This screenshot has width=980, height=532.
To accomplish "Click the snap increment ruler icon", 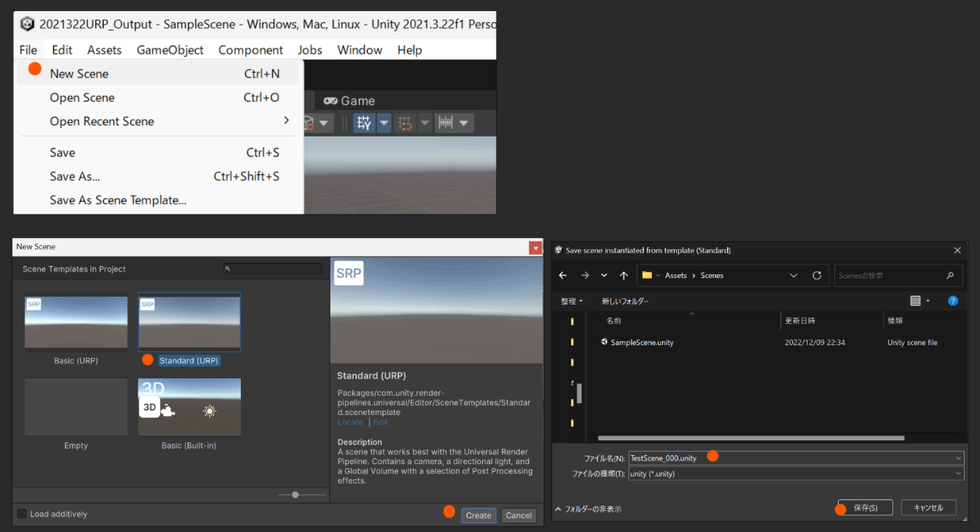I will pyautogui.click(x=445, y=123).
